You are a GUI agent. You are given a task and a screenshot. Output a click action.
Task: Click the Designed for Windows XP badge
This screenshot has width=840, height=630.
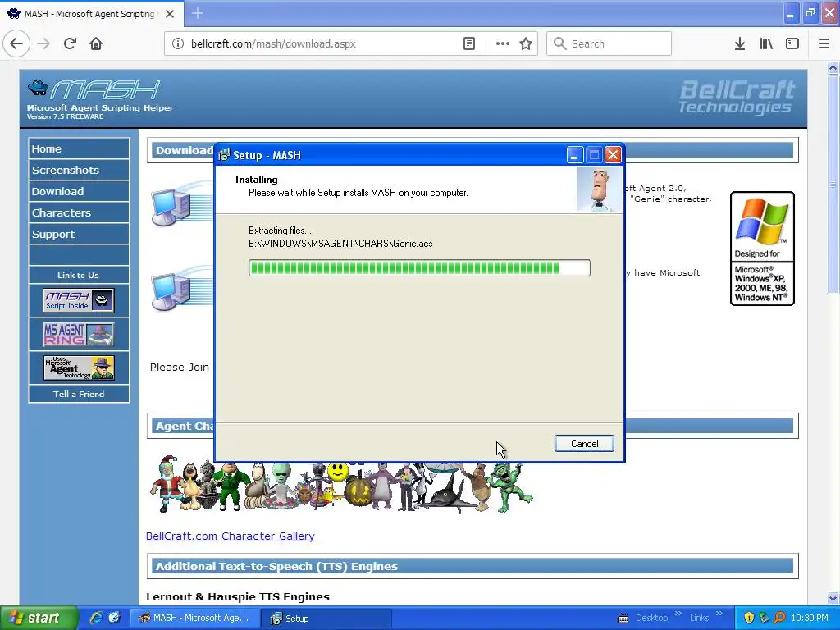point(762,249)
